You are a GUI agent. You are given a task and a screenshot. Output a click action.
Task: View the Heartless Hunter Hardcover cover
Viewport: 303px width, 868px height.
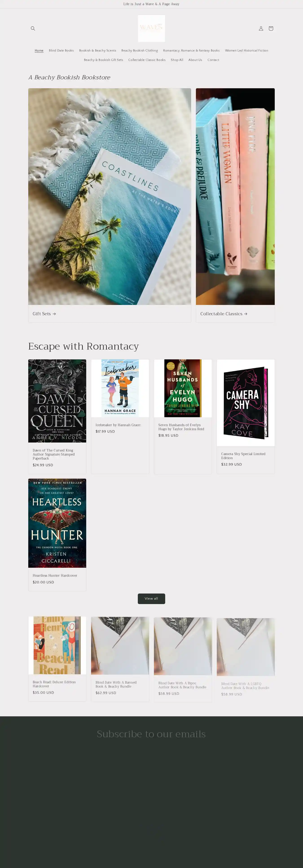57,523
